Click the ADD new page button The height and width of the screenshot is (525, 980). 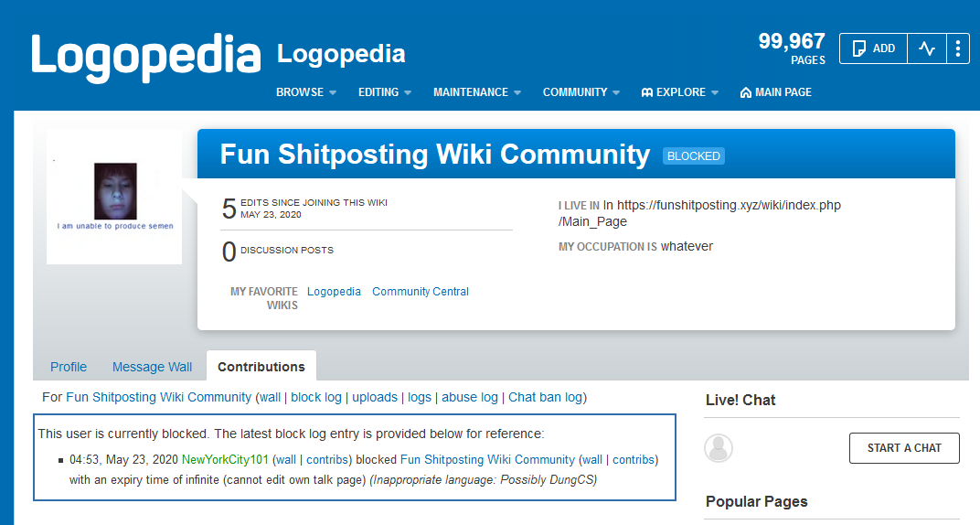pos(873,48)
